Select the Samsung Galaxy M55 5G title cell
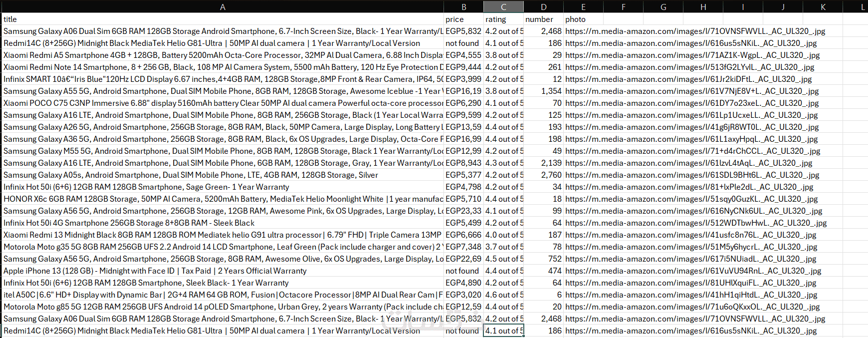The image size is (868, 338). pyautogui.click(x=223, y=151)
